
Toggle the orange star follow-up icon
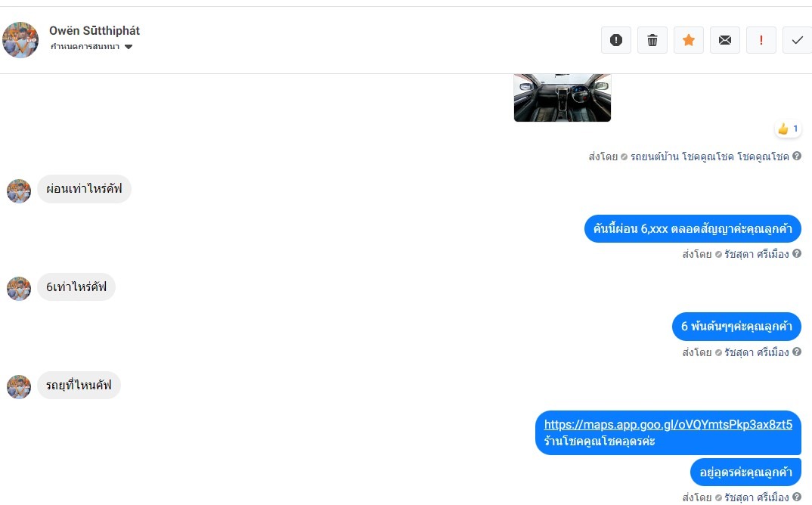[x=688, y=40]
